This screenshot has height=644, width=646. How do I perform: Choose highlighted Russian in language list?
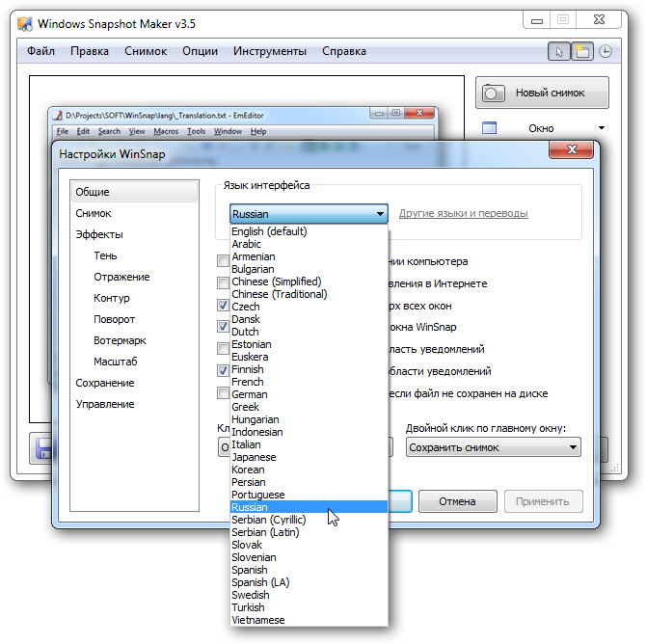309,507
